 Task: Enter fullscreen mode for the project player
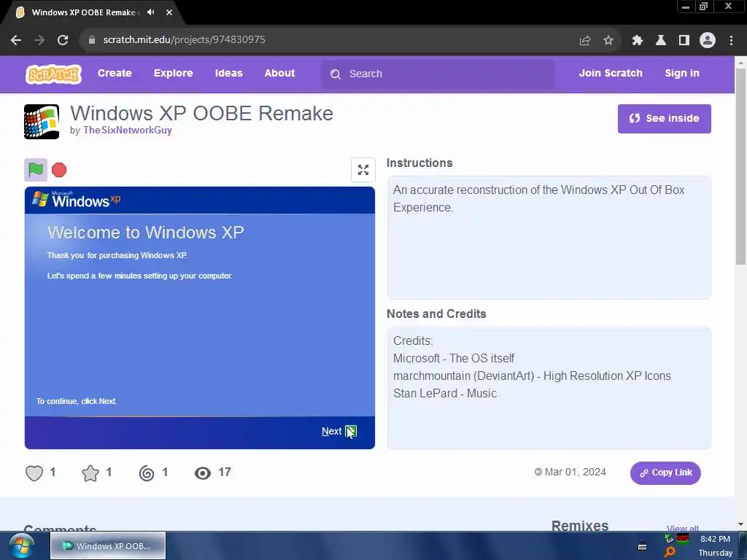point(363,170)
